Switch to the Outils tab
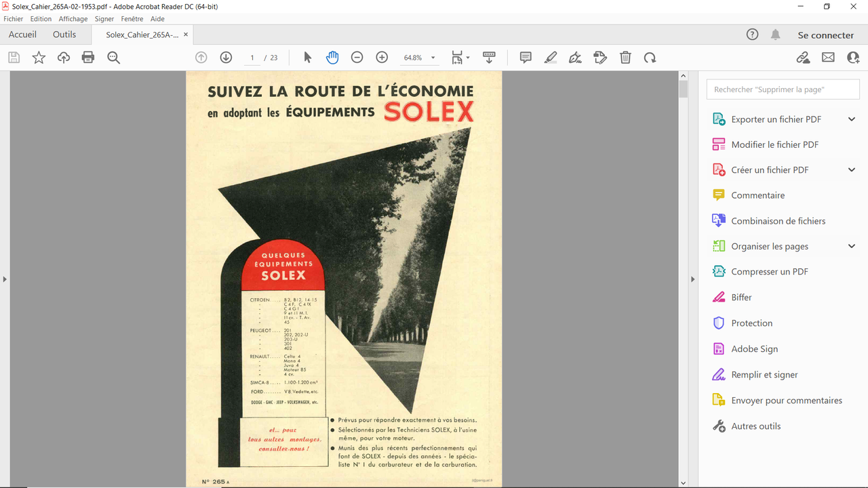This screenshot has width=868, height=488. (64, 35)
